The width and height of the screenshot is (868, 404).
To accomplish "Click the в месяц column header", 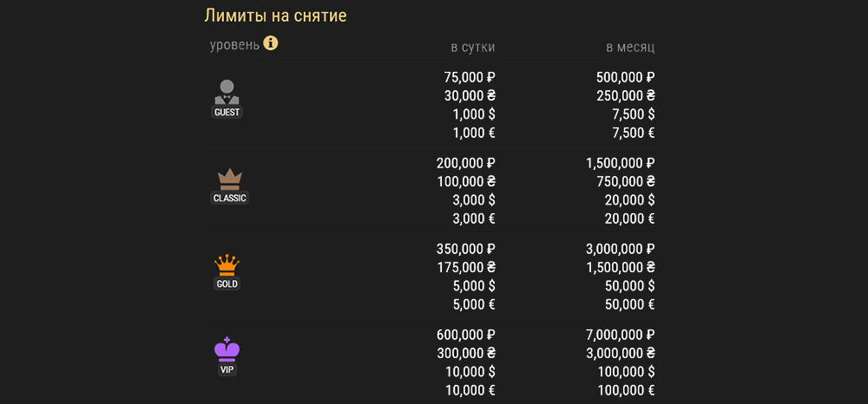I will tap(630, 47).
